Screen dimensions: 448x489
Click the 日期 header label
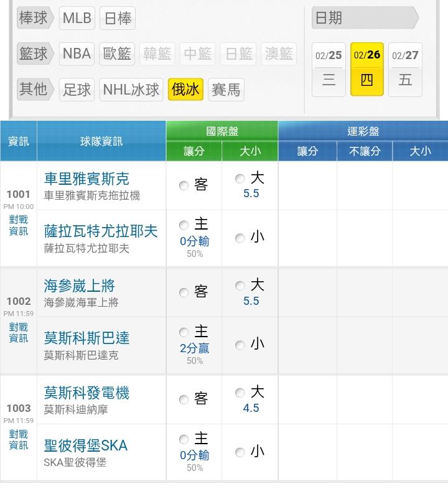(x=365, y=18)
